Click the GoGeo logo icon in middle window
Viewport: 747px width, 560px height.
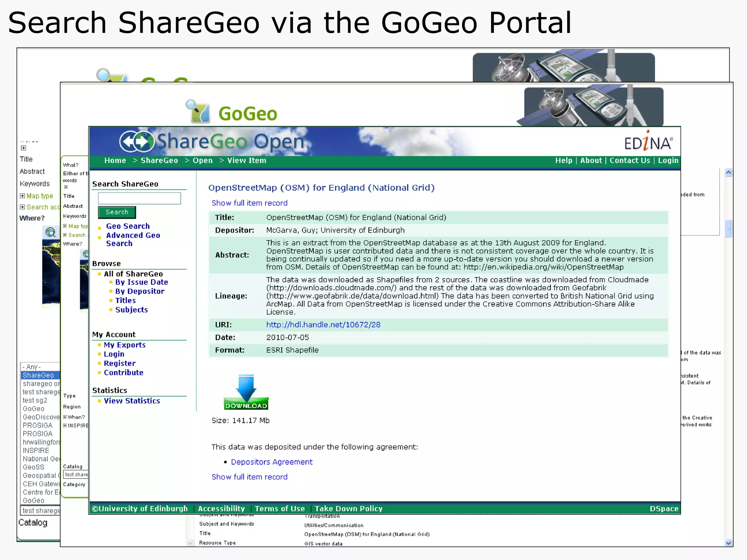pyautogui.click(x=198, y=111)
